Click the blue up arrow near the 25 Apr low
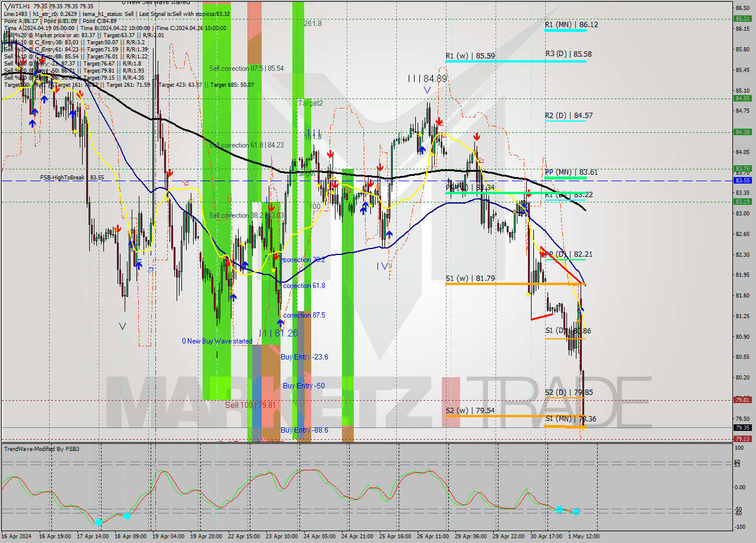This screenshot has width=756, height=543. (364, 208)
